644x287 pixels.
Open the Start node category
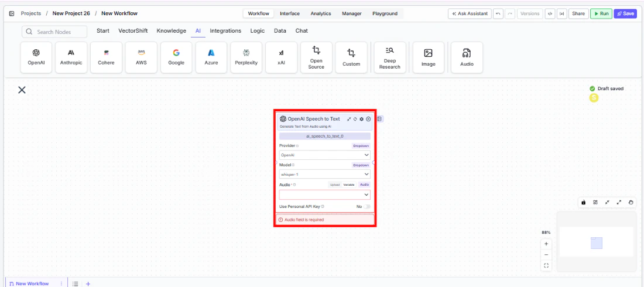[x=102, y=31]
